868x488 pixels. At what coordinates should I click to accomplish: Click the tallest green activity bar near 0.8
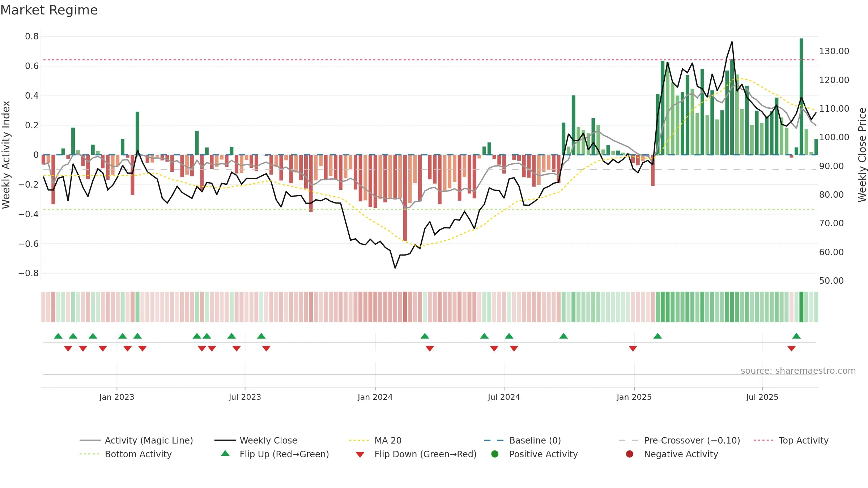point(801,97)
